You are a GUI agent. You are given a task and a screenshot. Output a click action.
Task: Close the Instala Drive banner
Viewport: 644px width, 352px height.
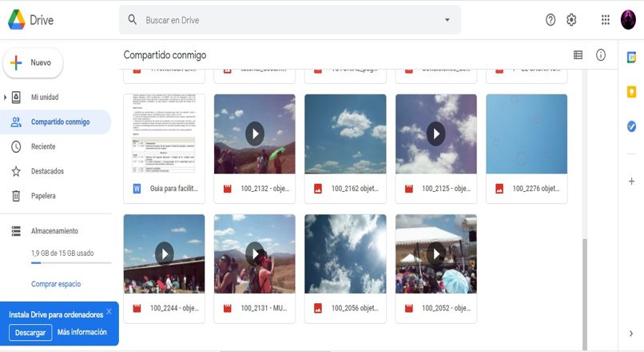pyautogui.click(x=109, y=311)
